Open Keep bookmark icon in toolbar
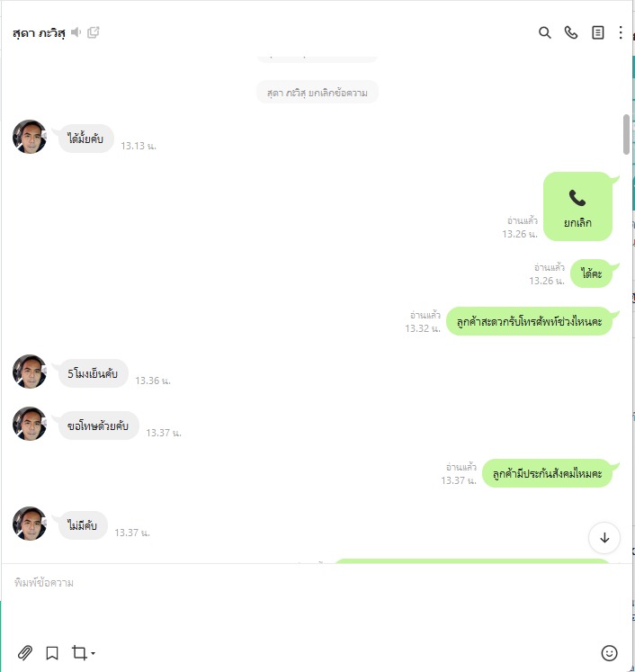Screen dimensions: 635x672 tap(52, 653)
